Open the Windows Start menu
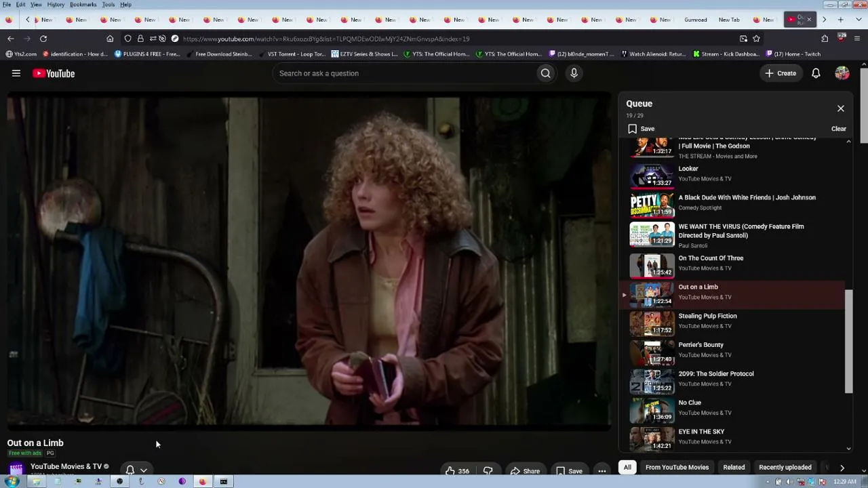 tap(12, 481)
